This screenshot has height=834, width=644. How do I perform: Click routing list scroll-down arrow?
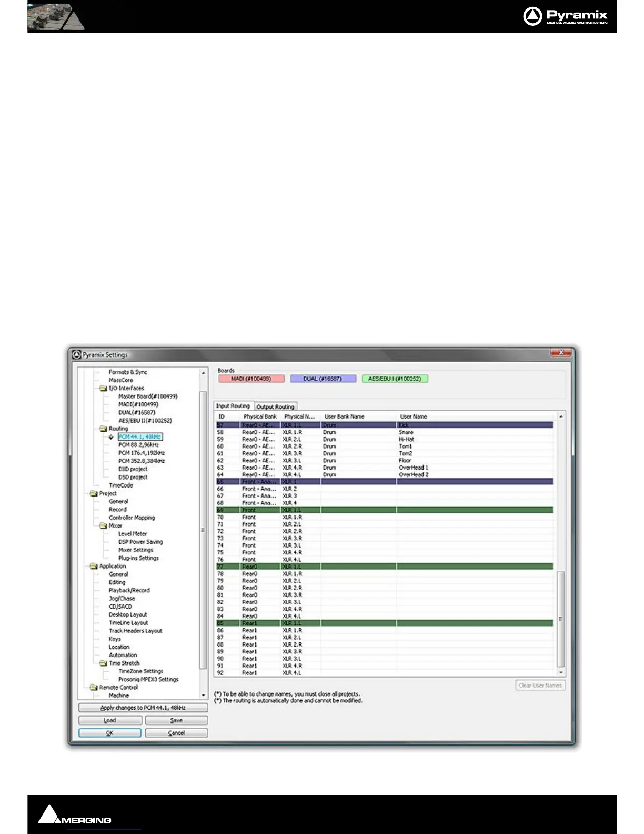click(561, 672)
